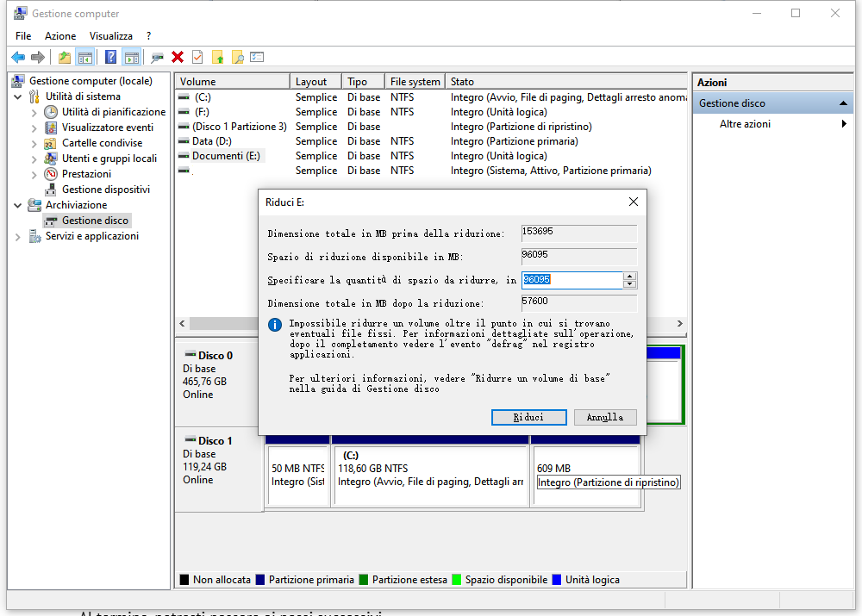Expand Servizi e applicazioni node

point(19,236)
